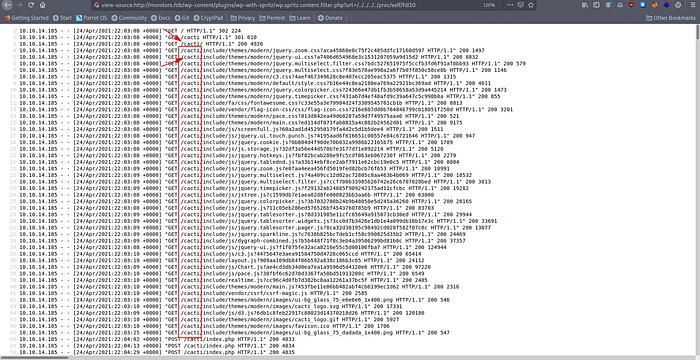The width and height of the screenshot is (700, 360).
Task: Open the Docs bookmark
Action: 161,18
